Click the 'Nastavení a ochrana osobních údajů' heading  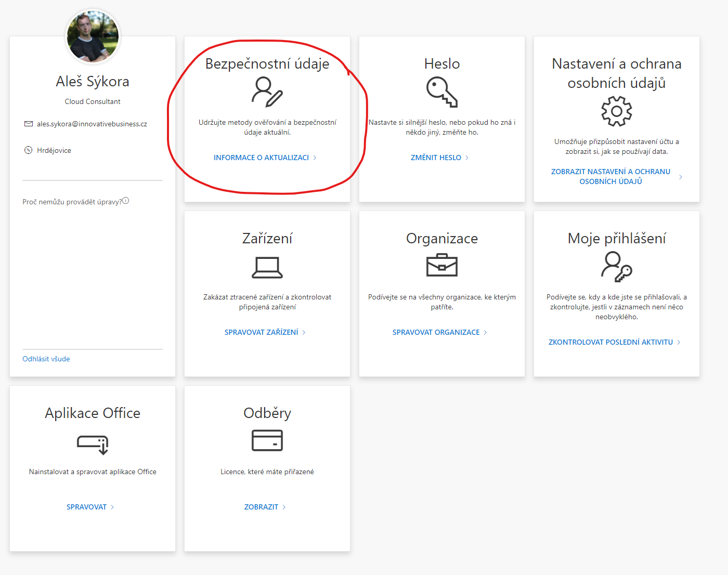click(617, 73)
